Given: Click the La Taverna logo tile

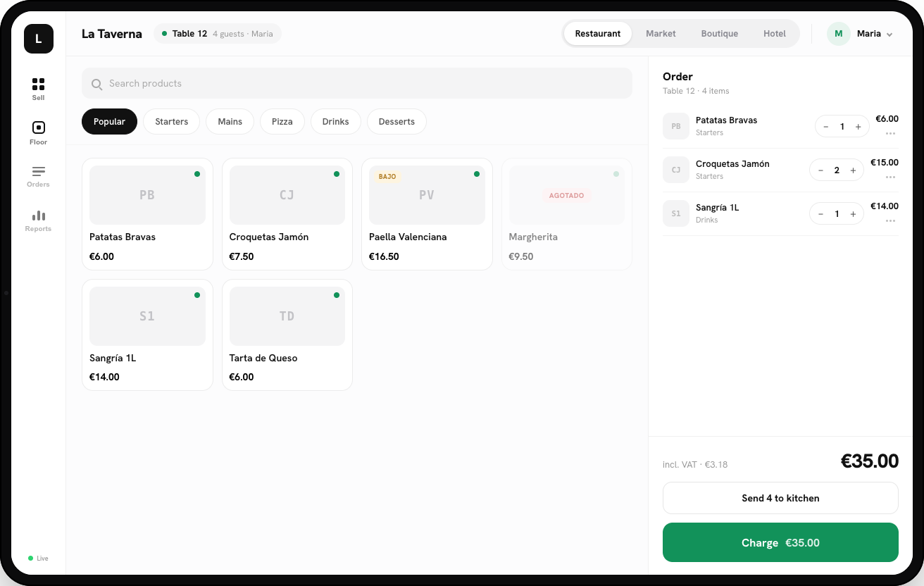Looking at the screenshot, I should (x=39, y=39).
